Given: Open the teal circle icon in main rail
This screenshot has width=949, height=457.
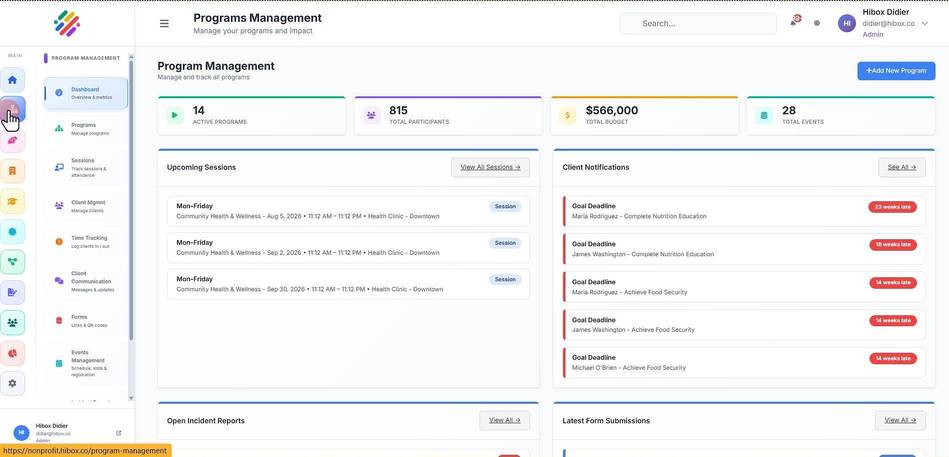Looking at the screenshot, I should pos(12,232).
